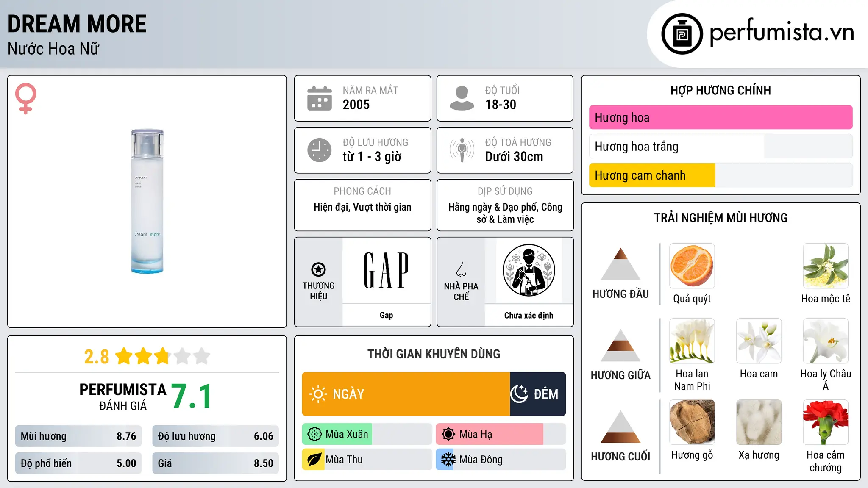The image size is (868, 488).
Task: Click the Hương giữa pyramid icon
Action: [x=620, y=345]
